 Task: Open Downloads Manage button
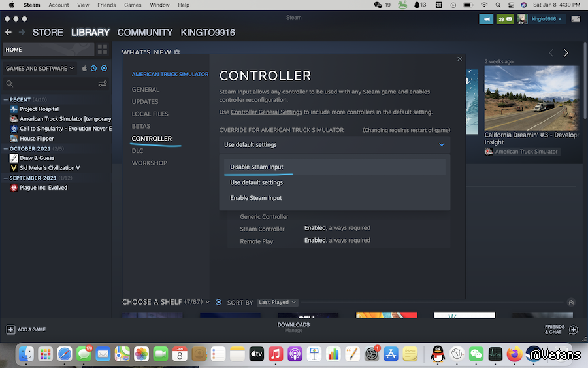point(293,327)
